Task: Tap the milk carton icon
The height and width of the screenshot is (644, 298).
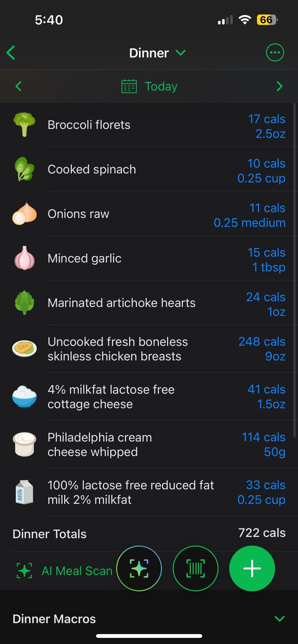Action: (x=25, y=492)
